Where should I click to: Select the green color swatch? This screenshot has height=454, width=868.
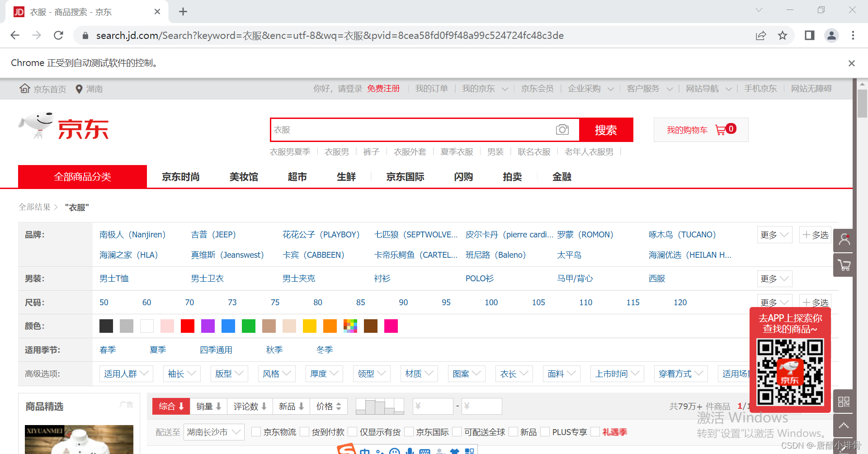click(x=249, y=326)
